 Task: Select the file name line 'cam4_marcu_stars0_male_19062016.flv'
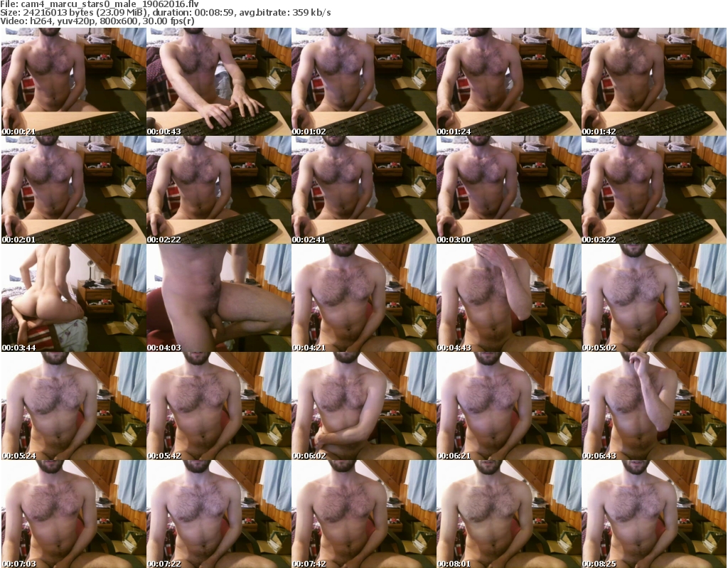(100, 4)
